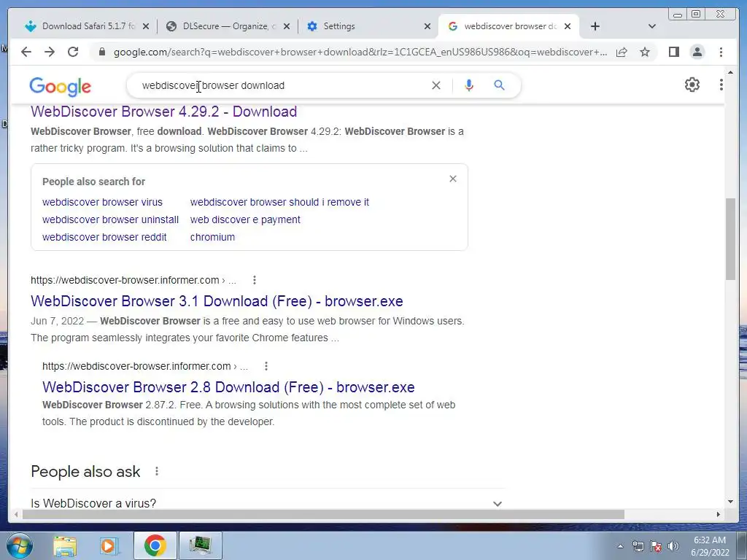Search 'webdiscover browser virus' suggestion
This screenshot has height=560, width=747.
pyautogui.click(x=102, y=202)
